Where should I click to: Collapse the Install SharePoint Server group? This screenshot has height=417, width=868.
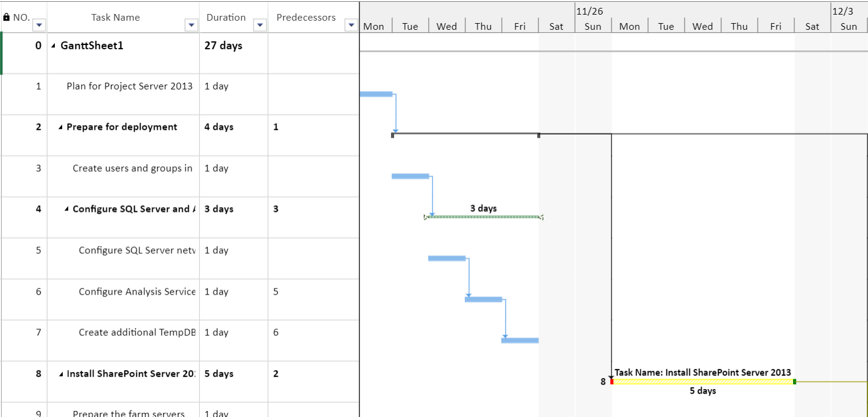tap(60, 374)
